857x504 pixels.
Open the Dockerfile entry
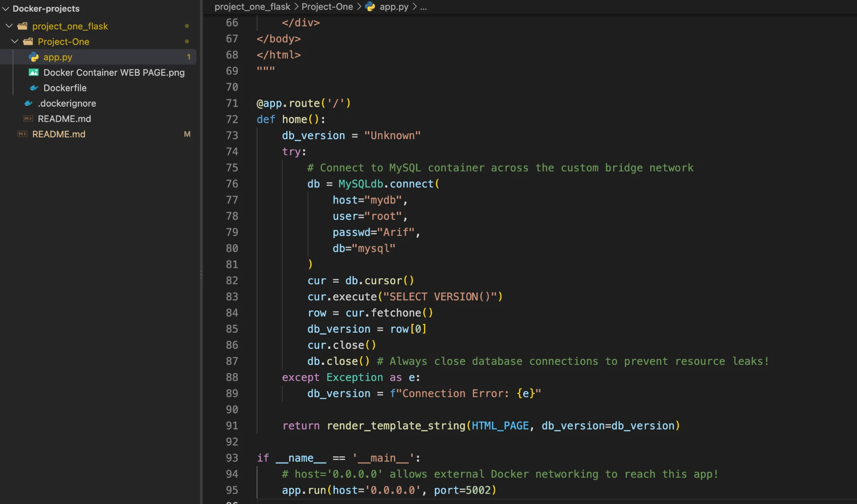[x=65, y=88]
